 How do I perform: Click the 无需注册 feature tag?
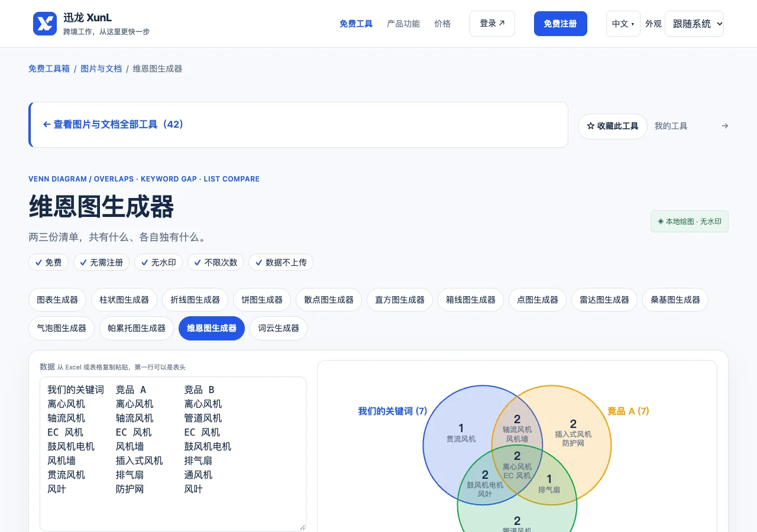[102, 262]
